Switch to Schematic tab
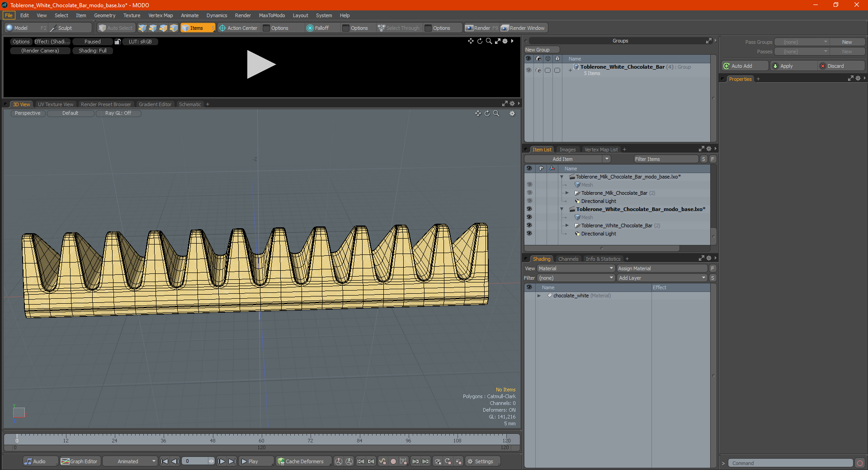This screenshot has height=470, width=868. click(x=190, y=104)
